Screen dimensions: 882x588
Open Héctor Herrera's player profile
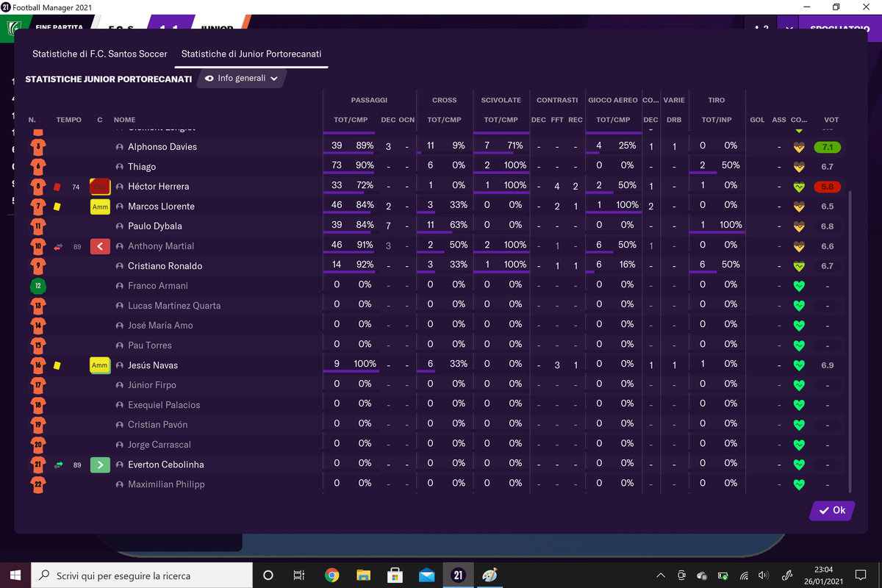click(158, 187)
